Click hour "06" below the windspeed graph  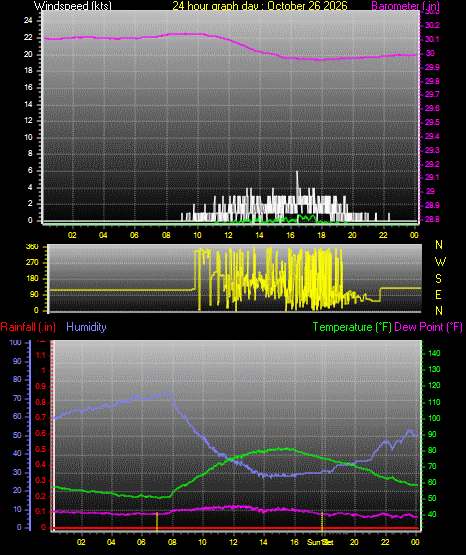[x=134, y=235]
